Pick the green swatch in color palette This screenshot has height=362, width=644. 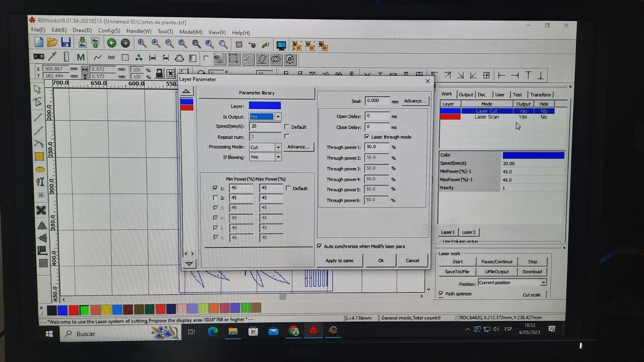[x=84, y=310]
